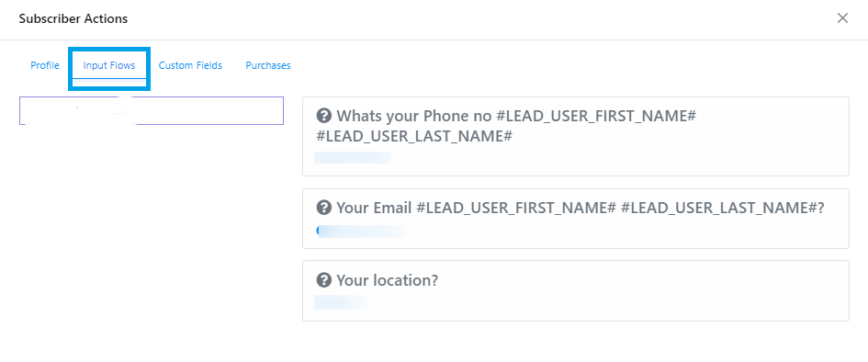
Task: Click the 'Your location?' question text
Action: pos(387,280)
